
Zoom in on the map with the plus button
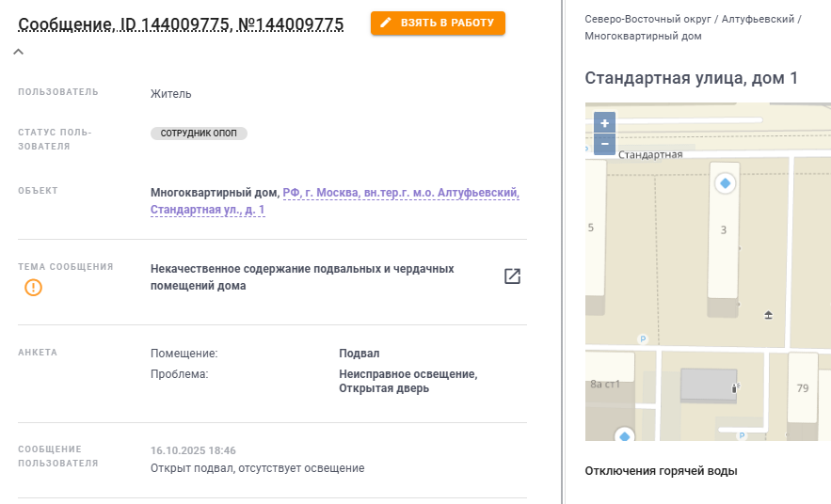[604, 123]
